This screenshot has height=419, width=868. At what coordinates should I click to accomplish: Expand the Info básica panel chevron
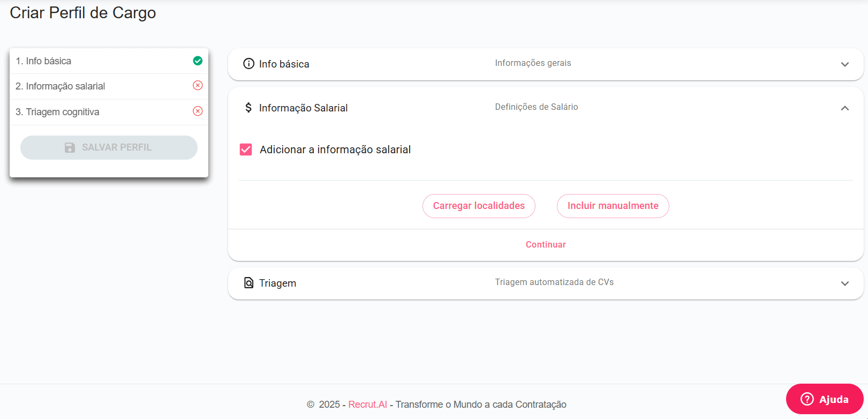coord(844,64)
